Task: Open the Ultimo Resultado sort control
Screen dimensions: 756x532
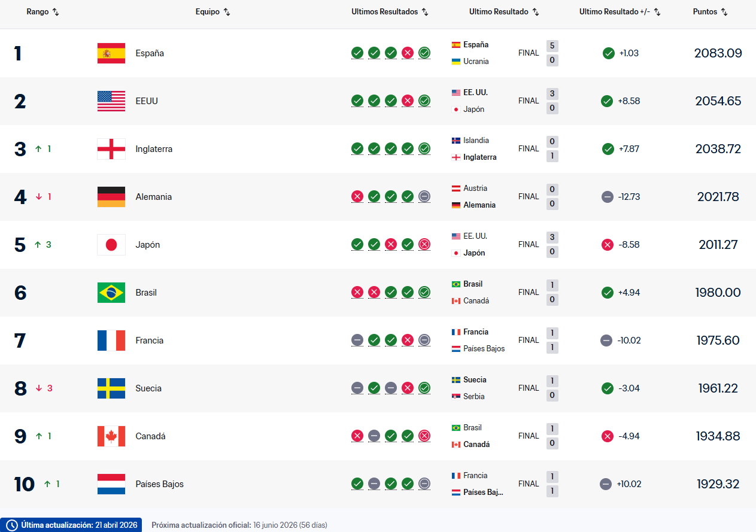Action: point(537,11)
